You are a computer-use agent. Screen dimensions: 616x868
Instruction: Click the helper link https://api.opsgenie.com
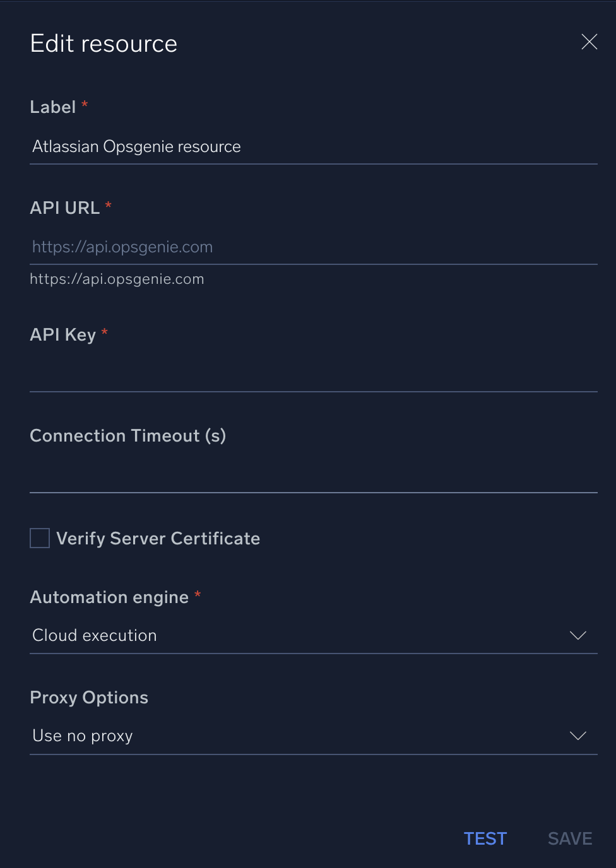tap(117, 278)
